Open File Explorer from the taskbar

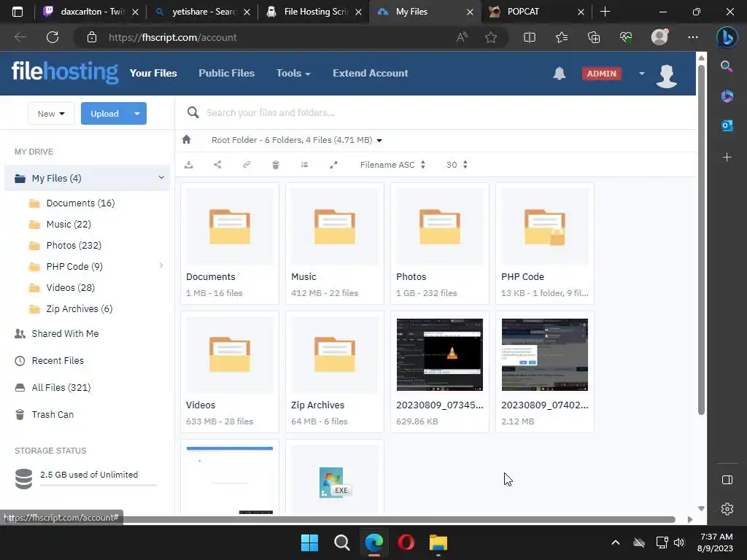pyautogui.click(x=438, y=542)
